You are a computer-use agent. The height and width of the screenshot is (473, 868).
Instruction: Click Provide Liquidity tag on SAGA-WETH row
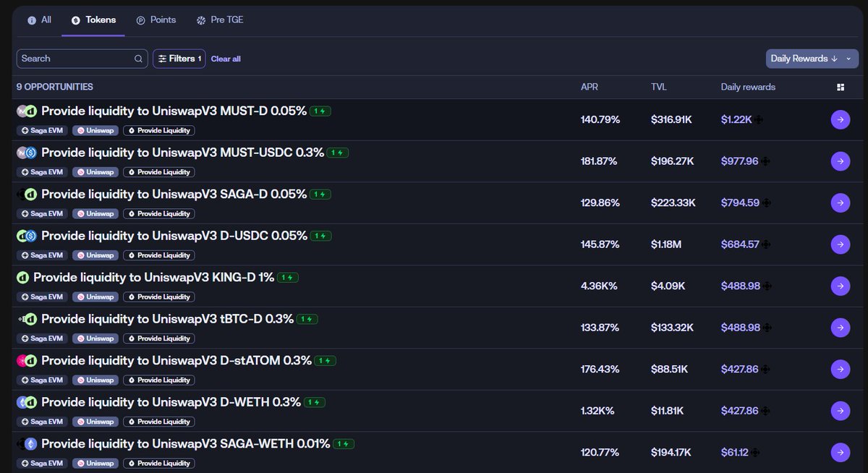(x=158, y=464)
